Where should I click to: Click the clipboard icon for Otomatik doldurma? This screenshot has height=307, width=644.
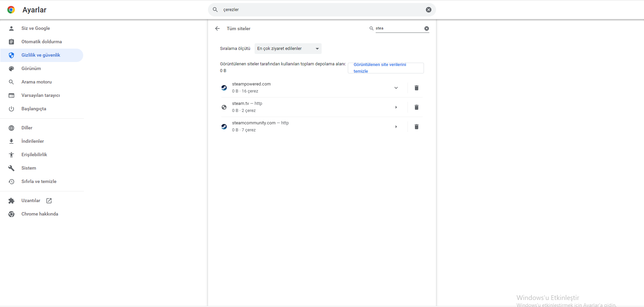click(x=11, y=42)
